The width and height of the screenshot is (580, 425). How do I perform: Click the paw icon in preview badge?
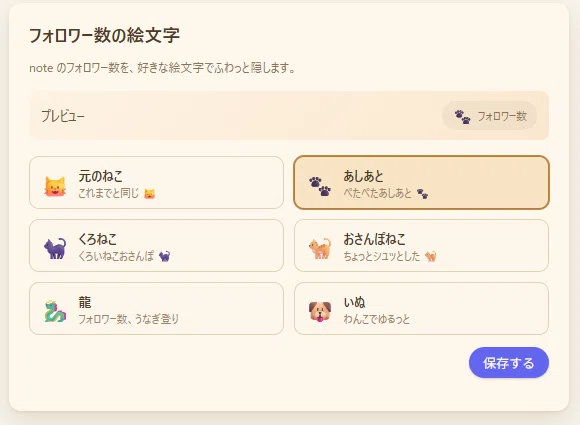462,117
